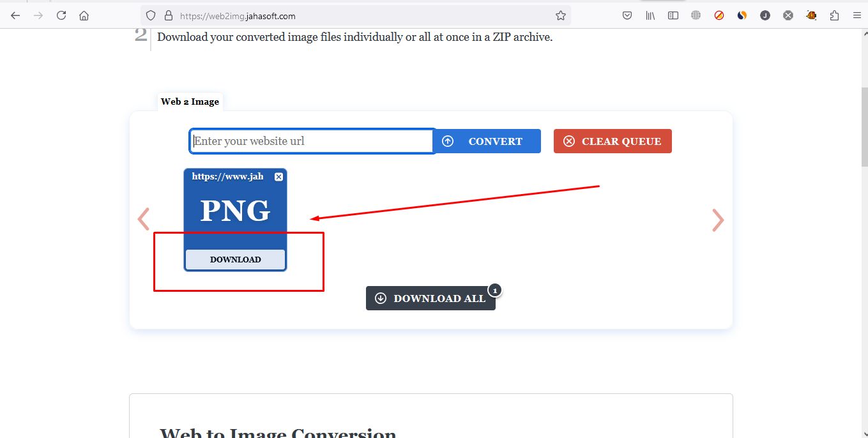Click the orange bug extension icon
This screenshot has width=868, height=438.
click(811, 15)
